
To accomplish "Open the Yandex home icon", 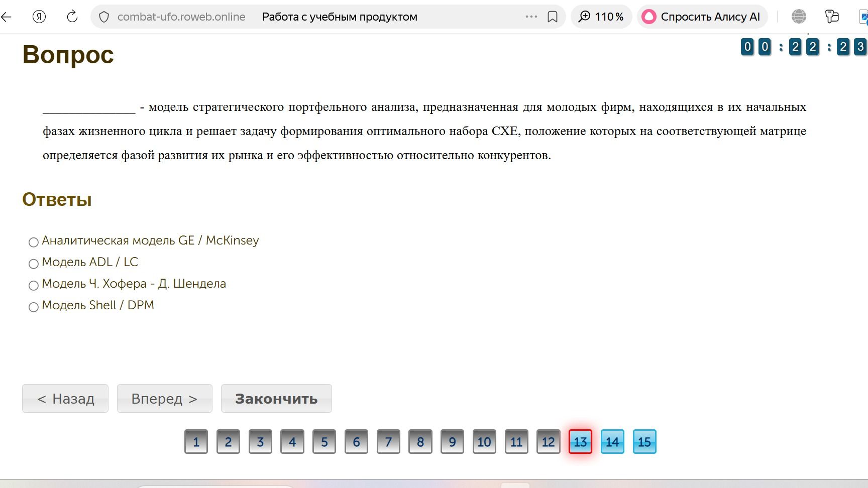I will point(39,17).
